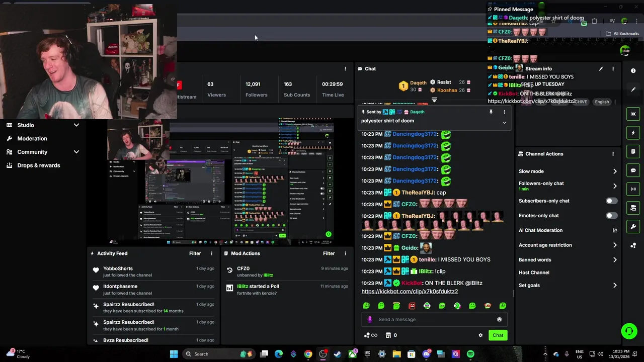Click Dancingdog3172 username in last row
The height and width of the screenshot is (362, 644).
coord(415,181)
